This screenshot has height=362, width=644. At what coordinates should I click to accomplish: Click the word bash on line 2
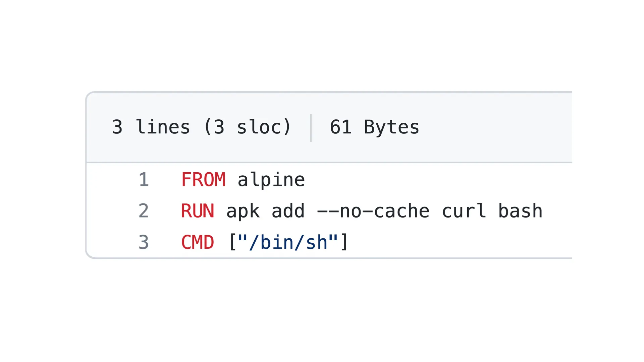pos(520,211)
